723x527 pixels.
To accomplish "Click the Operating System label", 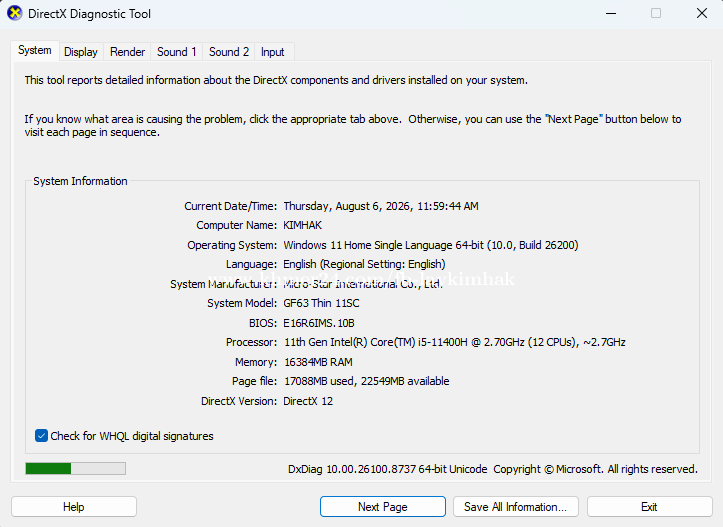I will point(232,245).
